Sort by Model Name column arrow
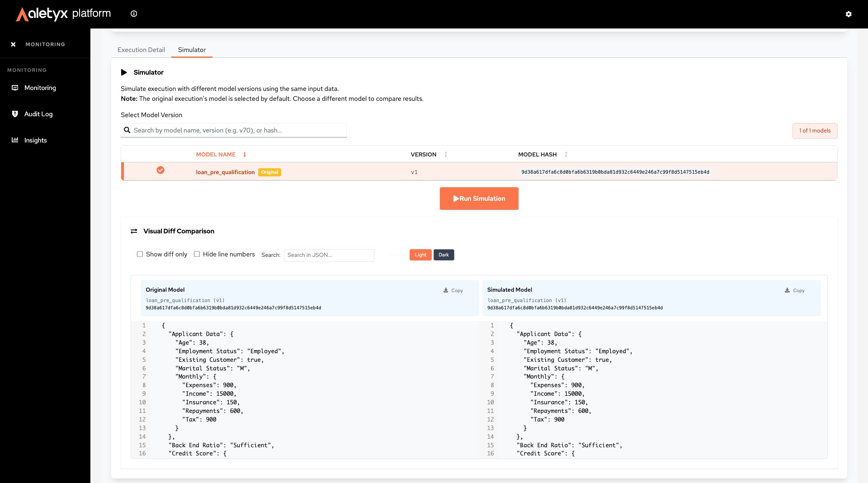The width and height of the screenshot is (868, 483). [x=245, y=154]
